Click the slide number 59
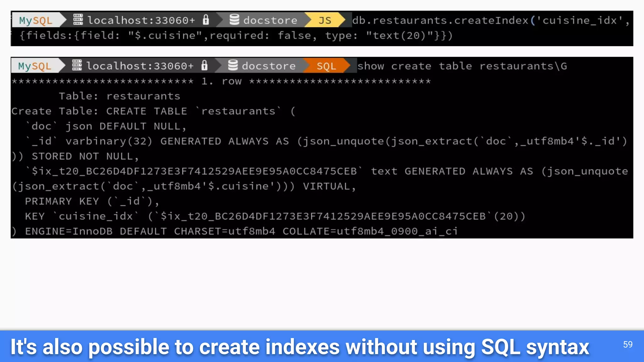The height and width of the screenshot is (362, 644). click(628, 344)
